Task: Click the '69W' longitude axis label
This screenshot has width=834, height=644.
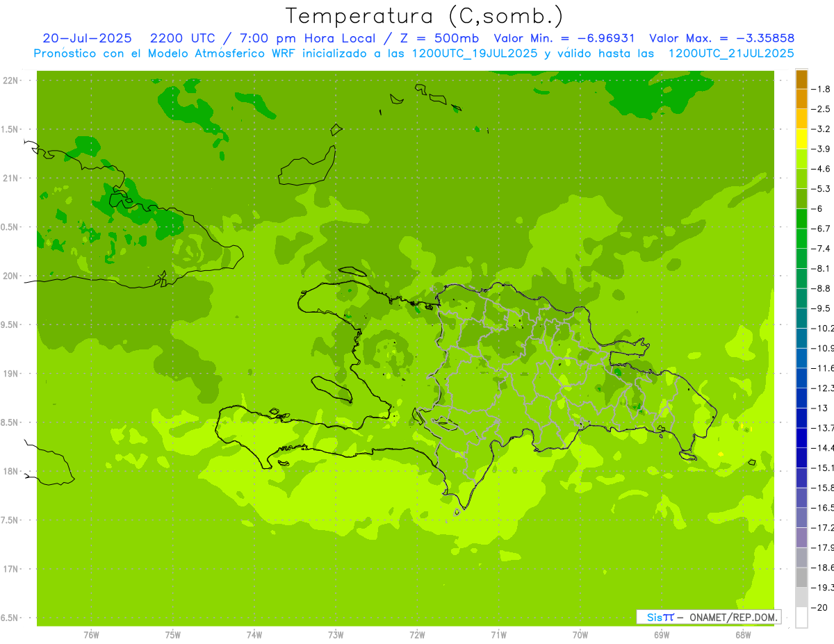Action: [x=662, y=634]
